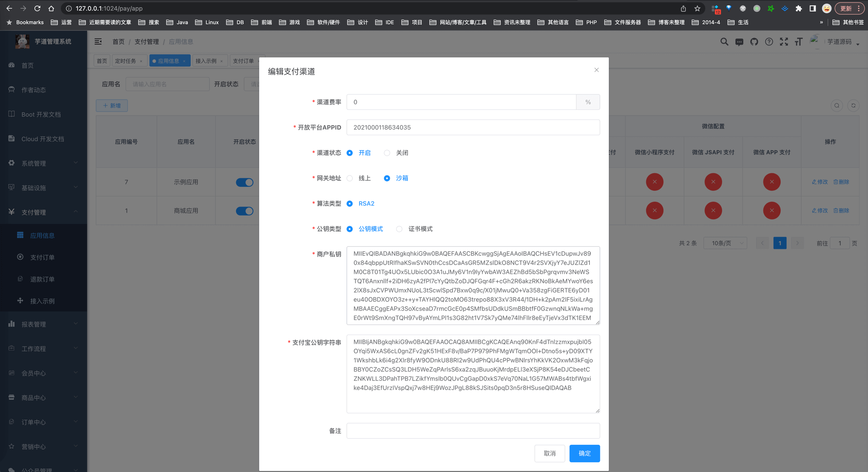Select the 关闭 channel status radio
The height and width of the screenshot is (472, 868).
[387, 153]
